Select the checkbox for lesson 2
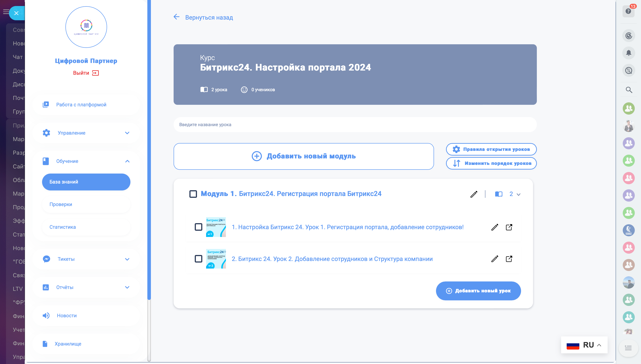The width and height of the screenshot is (641, 364). [198, 259]
